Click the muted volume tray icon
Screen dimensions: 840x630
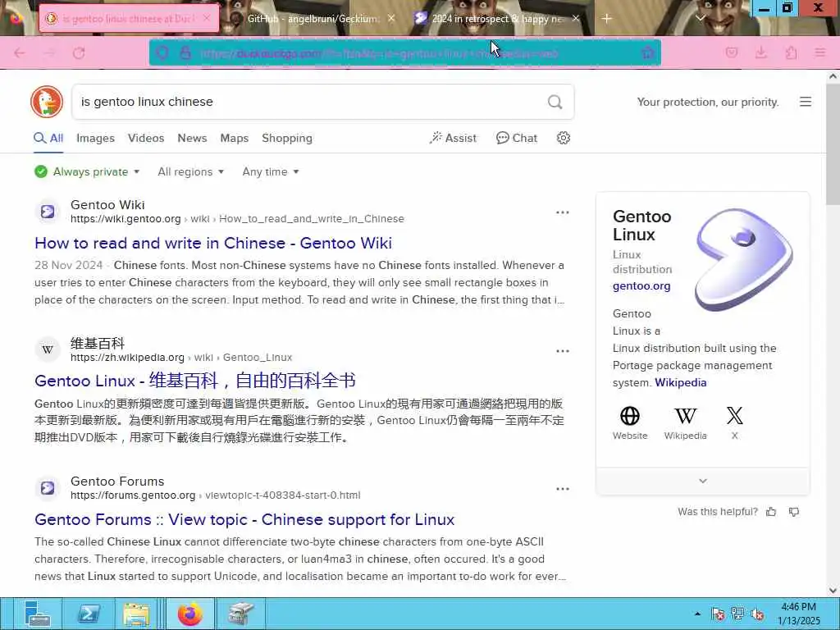click(x=757, y=614)
